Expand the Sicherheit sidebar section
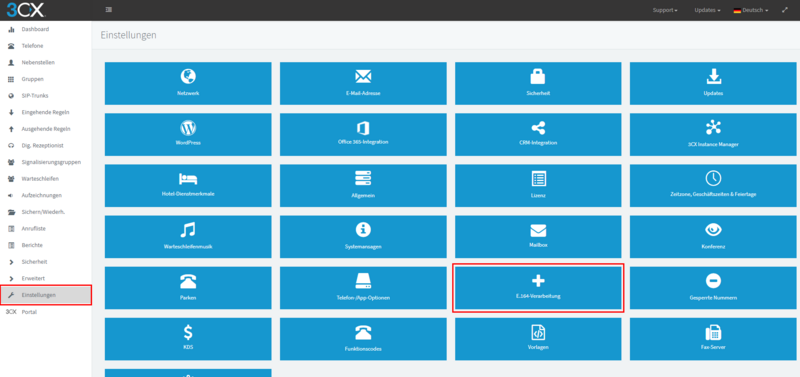The width and height of the screenshot is (800, 377). point(46,262)
